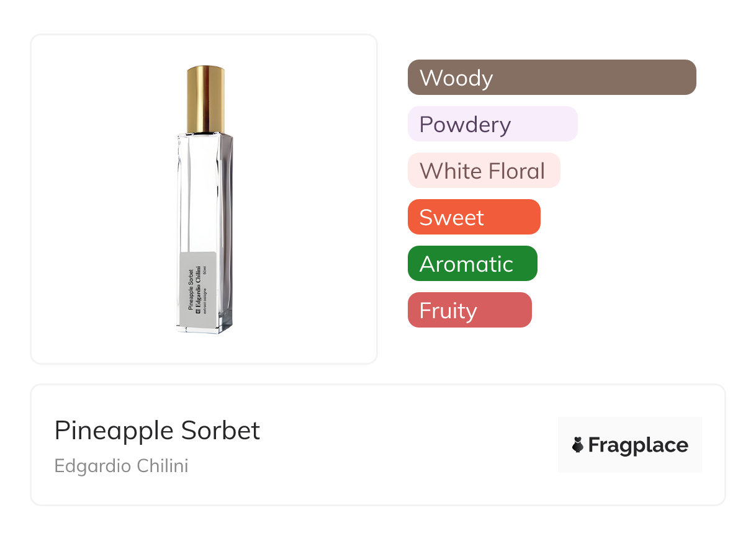Click the green Aromatic accord tag
The height and width of the screenshot is (536, 756).
472,264
